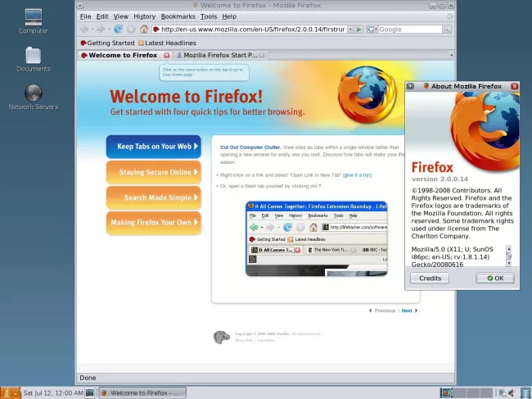The height and width of the screenshot is (399, 532).
Task: Open Getting Started bookmark
Action: tap(107, 43)
